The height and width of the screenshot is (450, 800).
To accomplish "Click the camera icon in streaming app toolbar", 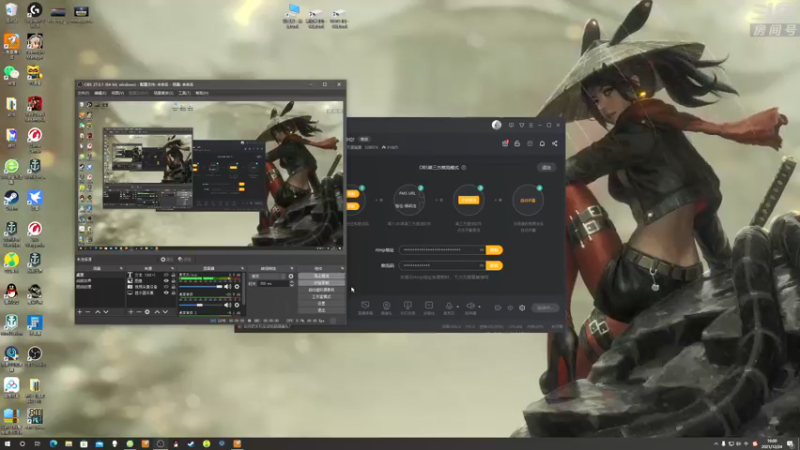I will point(387,305).
